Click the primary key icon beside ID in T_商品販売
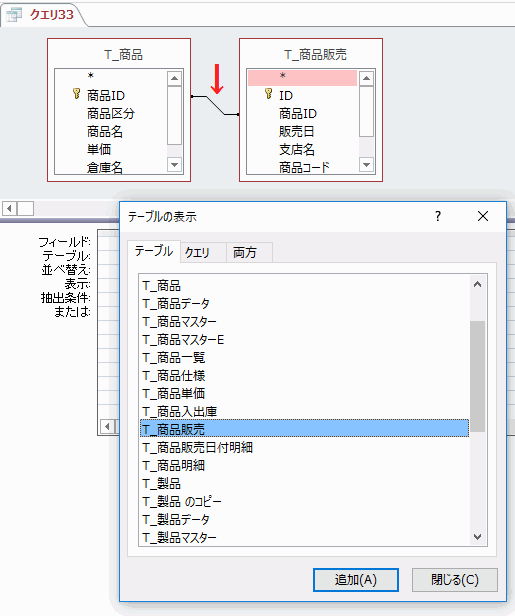Screen dimensions: 515x616 click(x=268, y=94)
